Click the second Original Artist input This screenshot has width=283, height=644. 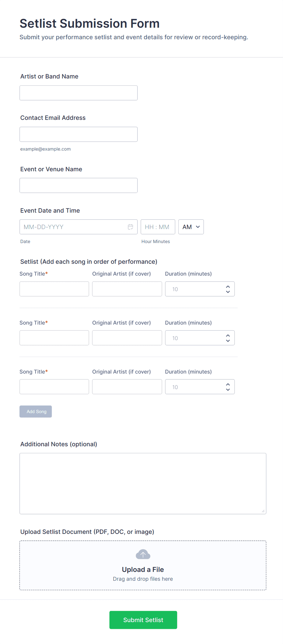click(127, 338)
